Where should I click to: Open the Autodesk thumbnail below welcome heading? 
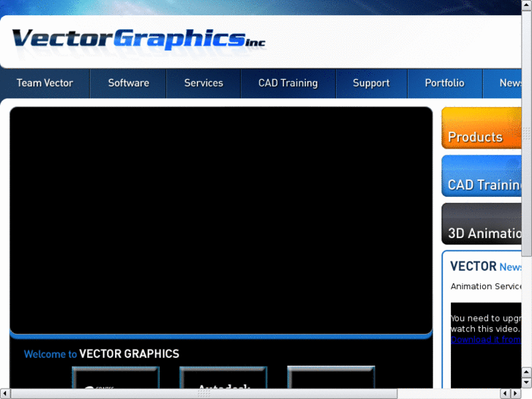pyautogui.click(x=223, y=377)
